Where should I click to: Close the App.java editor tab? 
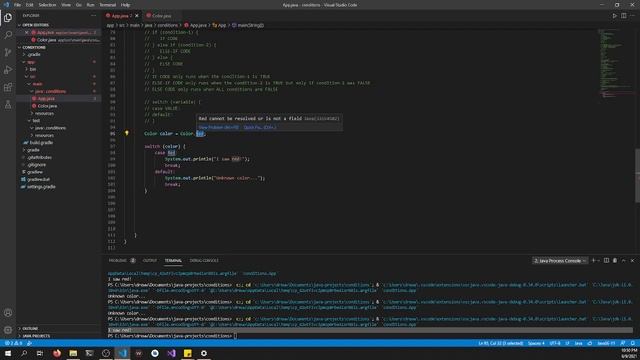pos(137,16)
